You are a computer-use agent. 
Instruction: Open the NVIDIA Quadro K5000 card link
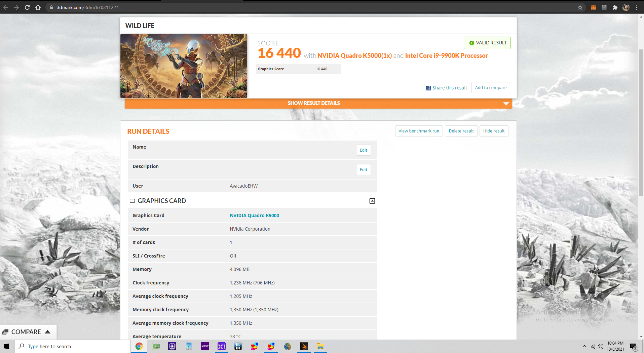(255, 215)
